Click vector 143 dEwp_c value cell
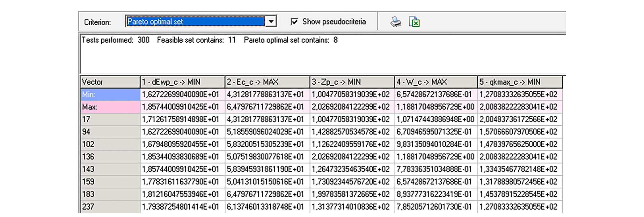 click(x=182, y=169)
